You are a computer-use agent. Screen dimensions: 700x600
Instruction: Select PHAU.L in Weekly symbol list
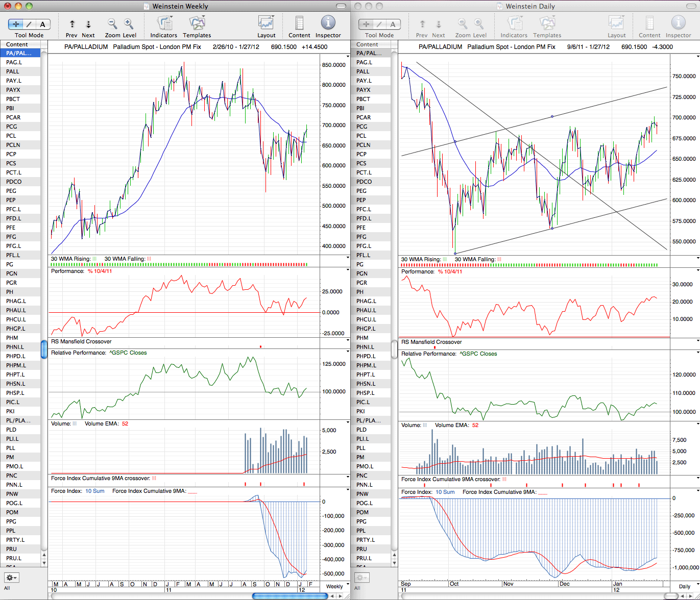pyautogui.click(x=20, y=310)
